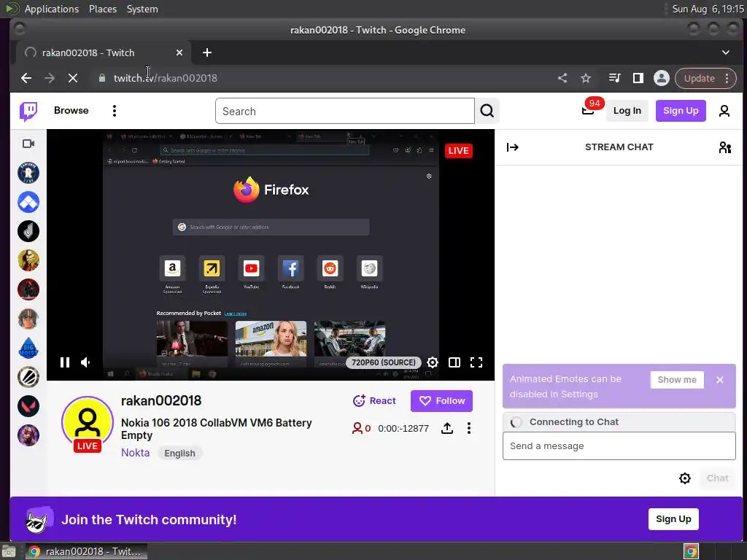Screen dimensions: 747x560
Task: Toggle theatre mode on the player
Action: coord(454,362)
